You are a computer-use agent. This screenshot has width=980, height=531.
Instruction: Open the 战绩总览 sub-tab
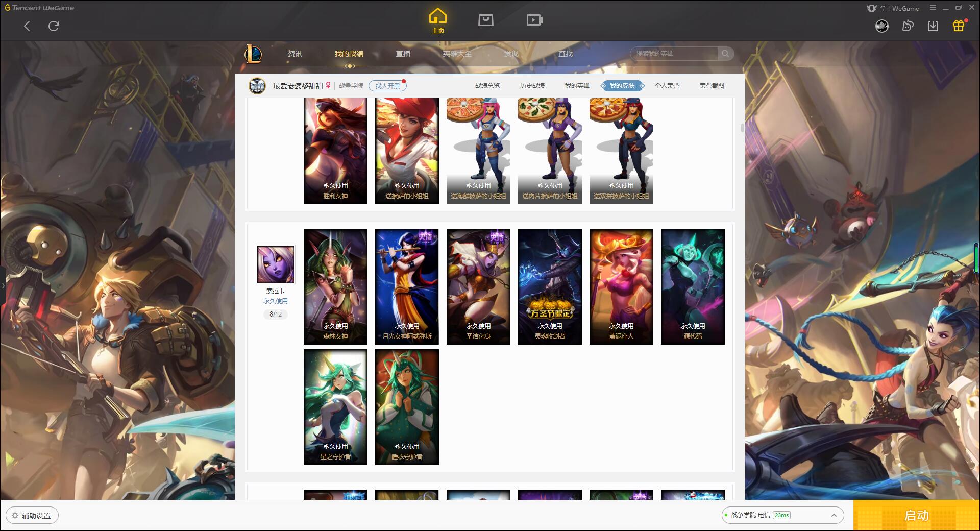point(487,86)
